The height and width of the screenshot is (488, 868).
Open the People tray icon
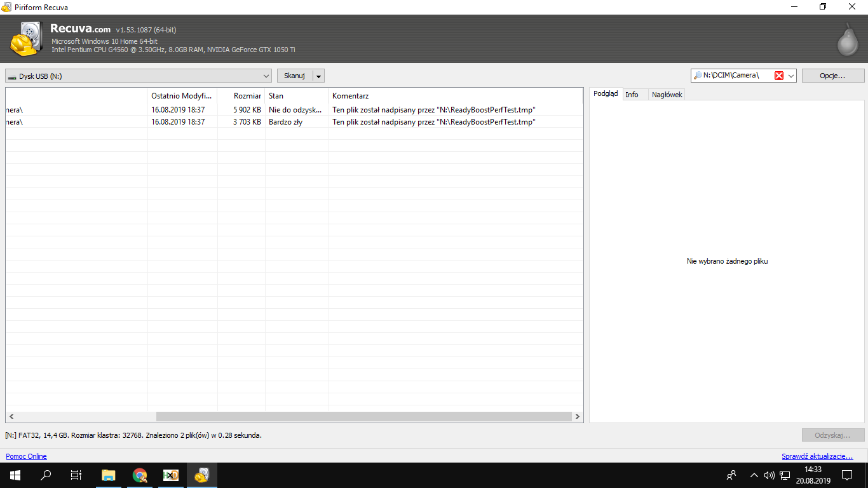(x=732, y=475)
